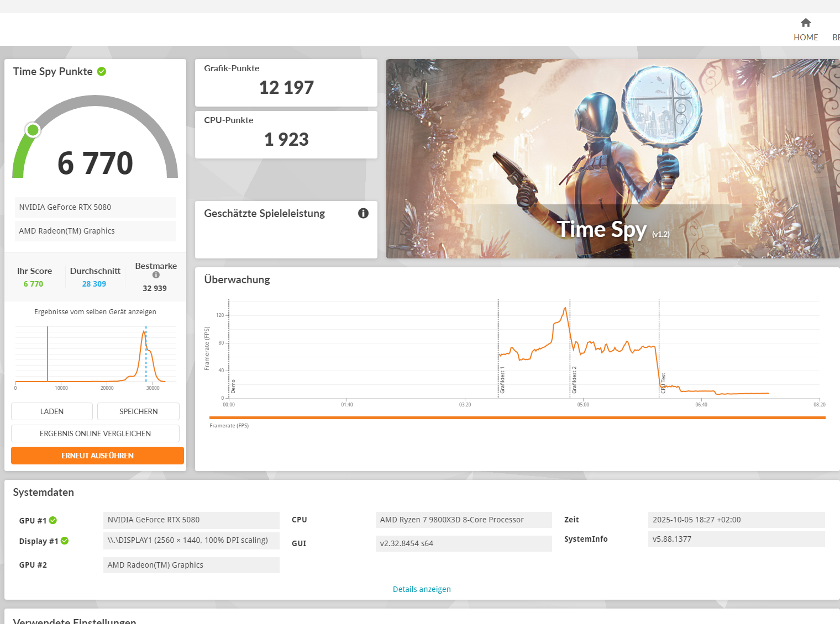Select the NVIDIA GeForce RTX 5080 row under the score

pyautogui.click(x=95, y=207)
